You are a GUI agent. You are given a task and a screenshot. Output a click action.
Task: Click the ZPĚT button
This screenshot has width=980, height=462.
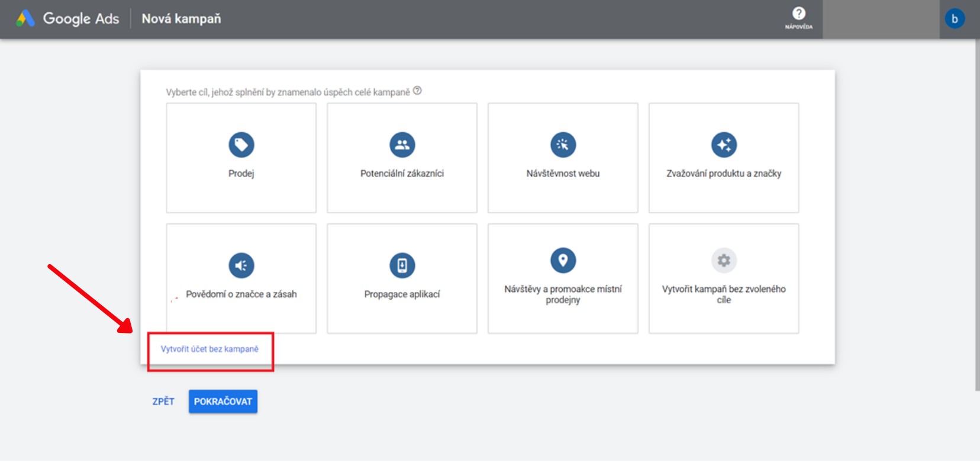pos(163,402)
